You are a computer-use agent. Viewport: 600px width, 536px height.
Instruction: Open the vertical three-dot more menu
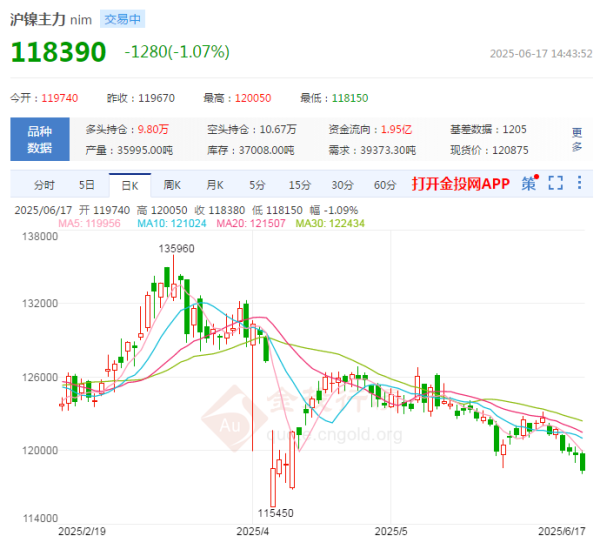[x=579, y=182]
